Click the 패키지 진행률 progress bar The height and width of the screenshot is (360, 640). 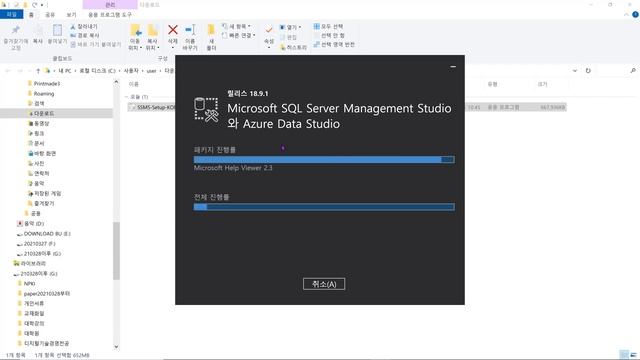click(324, 159)
